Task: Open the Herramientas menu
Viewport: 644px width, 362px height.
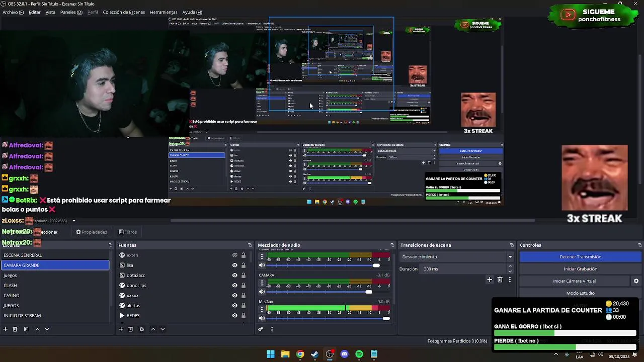Action: (x=164, y=12)
